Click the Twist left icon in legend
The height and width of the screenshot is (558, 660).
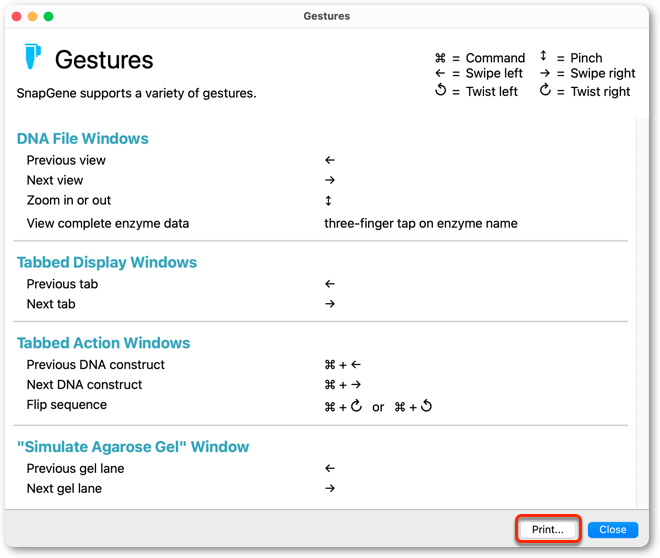(x=440, y=90)
